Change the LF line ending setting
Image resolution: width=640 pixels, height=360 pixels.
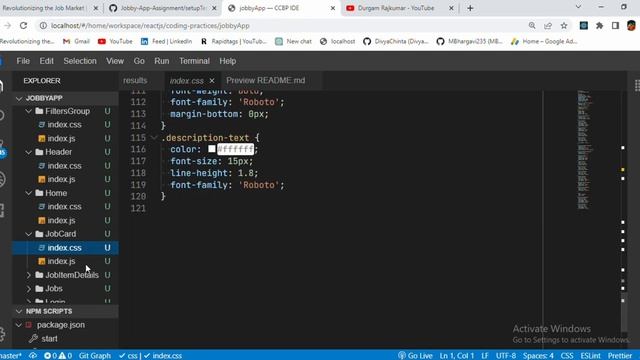485,356
